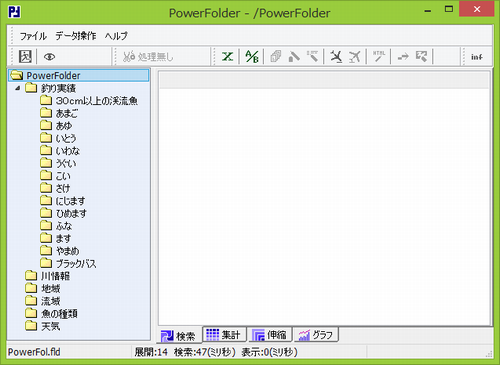Select the 釣り実績 folder
Image resolution: width=500 pixels, height=365 pixels.
click(x=58, y=88)
